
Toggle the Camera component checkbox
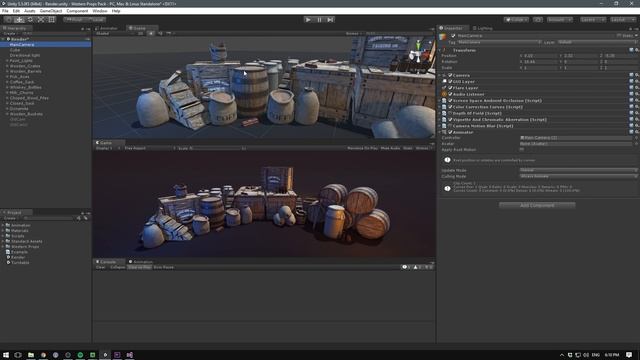coord(450,76)
